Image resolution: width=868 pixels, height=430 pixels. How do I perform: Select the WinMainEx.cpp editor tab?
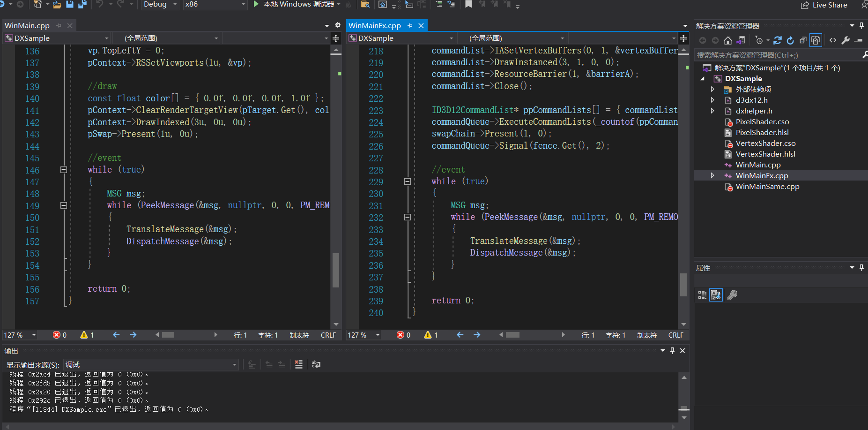click(375, 26)
